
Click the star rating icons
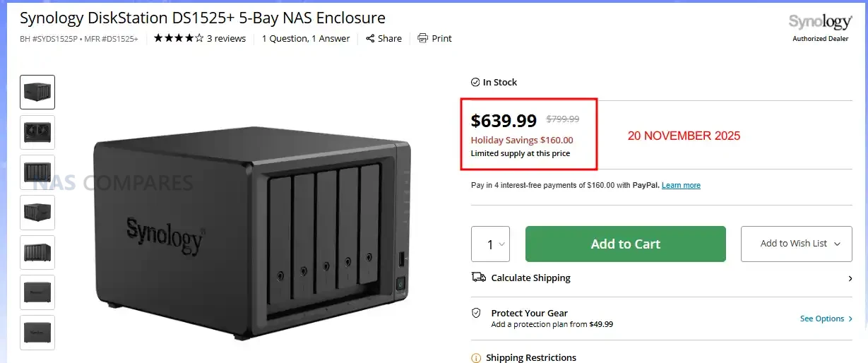tap(179, 39)
